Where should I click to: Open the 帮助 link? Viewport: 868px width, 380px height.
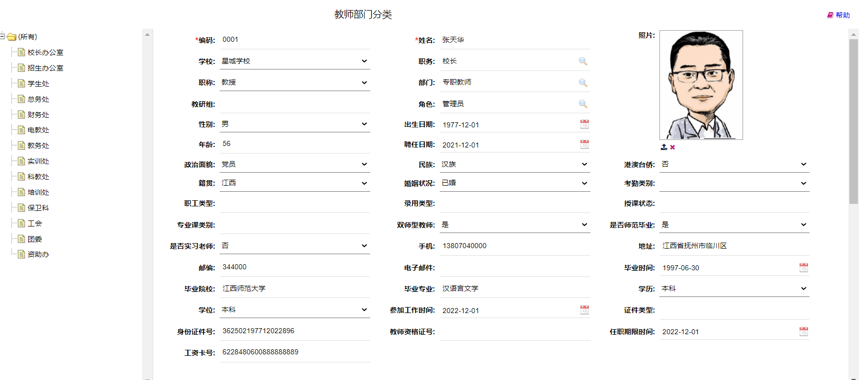pyautogui.click(x=843, y=15)
